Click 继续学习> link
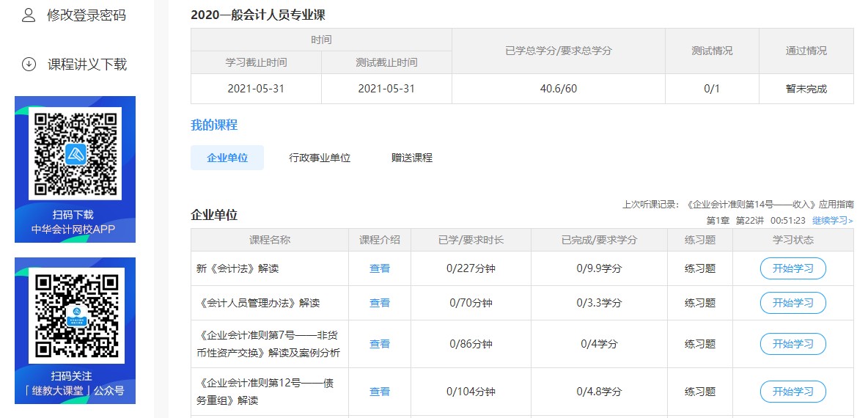Viewport: 868px width, 418px height. click(833, 220)
